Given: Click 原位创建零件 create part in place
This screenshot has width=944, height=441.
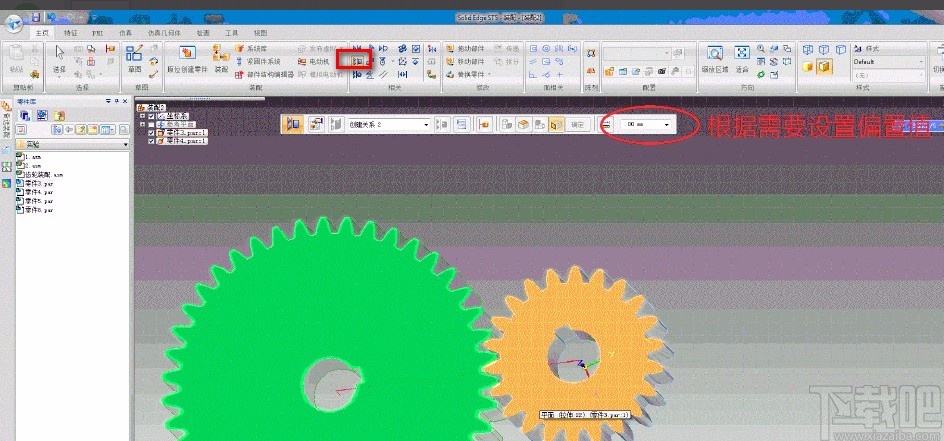Looking at the screenshot, I should (x=187, y=60).
